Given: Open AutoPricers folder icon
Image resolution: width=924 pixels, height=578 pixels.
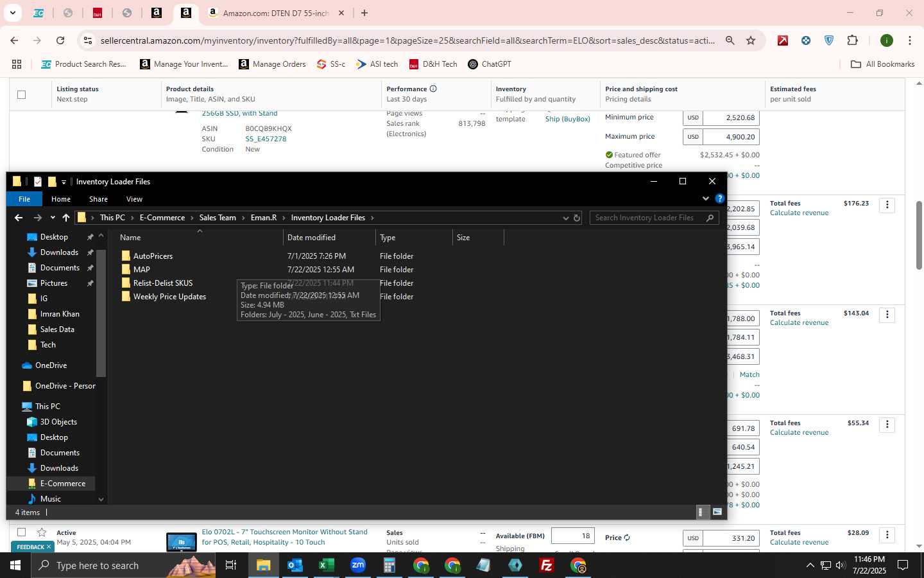Looking at the screenshot, I should click(126, 256).
